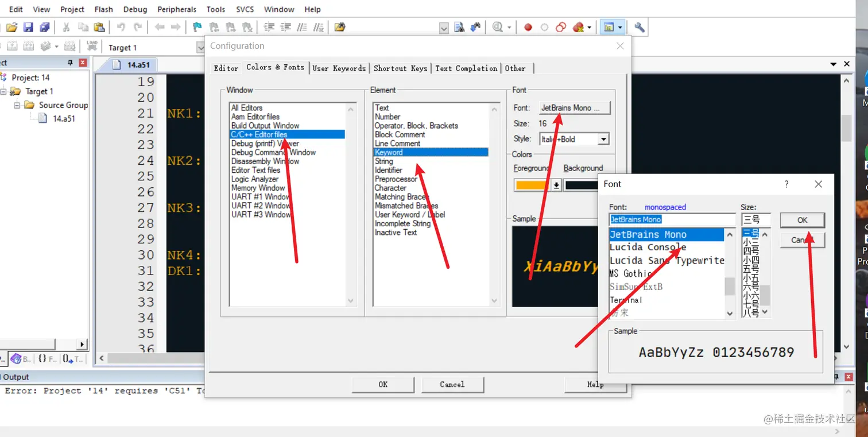Click the Indent selection icon

click(x=269, y=27)
